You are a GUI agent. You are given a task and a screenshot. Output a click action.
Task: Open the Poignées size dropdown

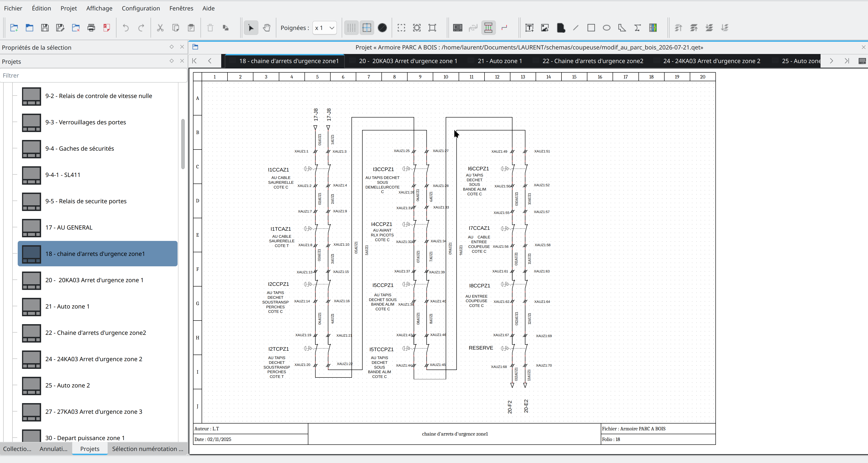point(324,28)
